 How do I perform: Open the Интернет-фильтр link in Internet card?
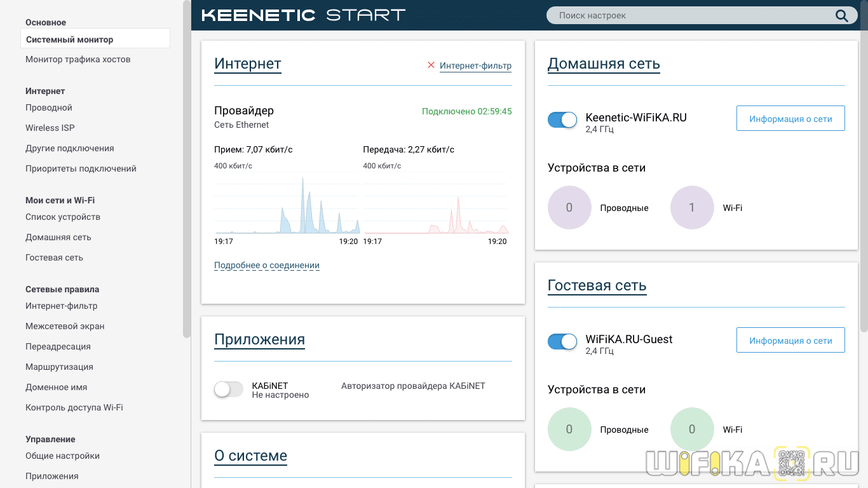point(475,65)
